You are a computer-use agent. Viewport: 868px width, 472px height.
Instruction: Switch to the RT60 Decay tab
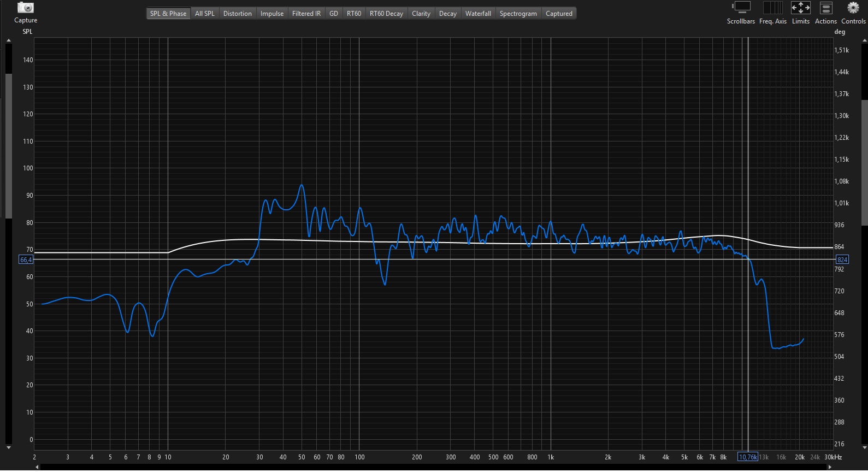386,14
